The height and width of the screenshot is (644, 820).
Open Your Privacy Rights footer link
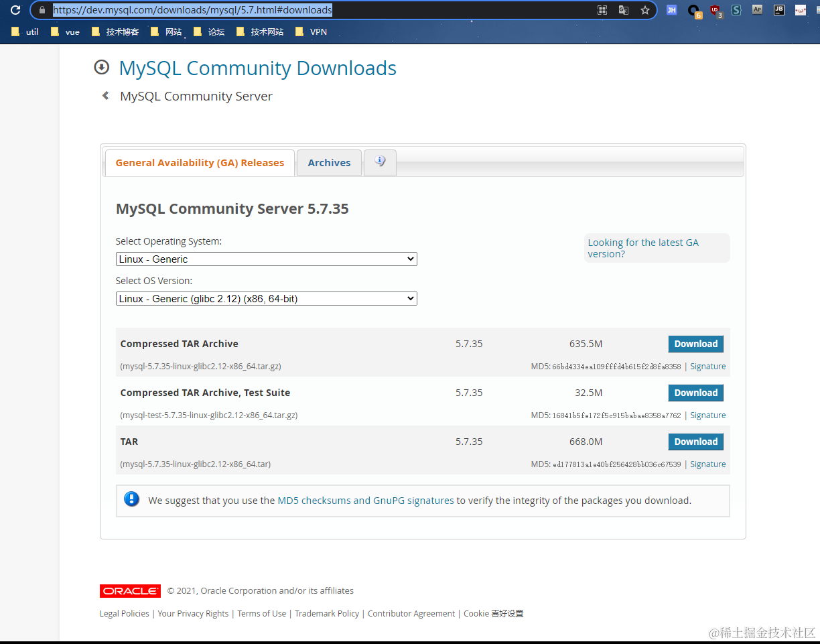pyautogui.click(x=193, y=614)
